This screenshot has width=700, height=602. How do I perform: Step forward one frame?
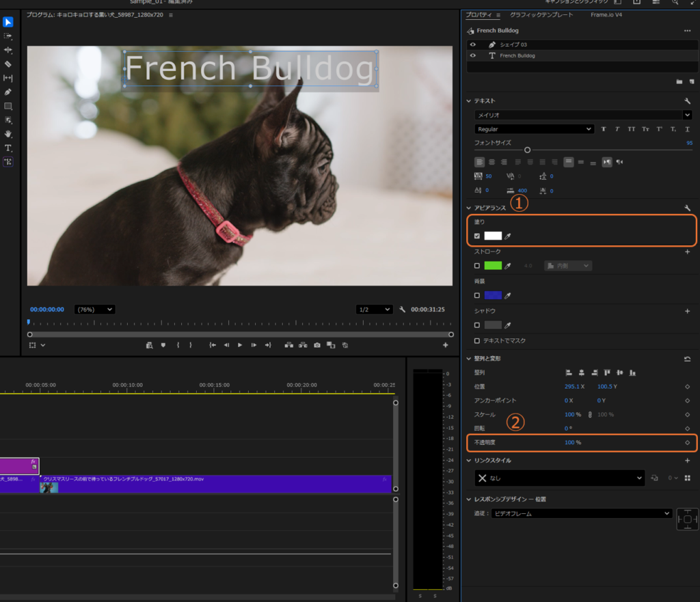click(x=254, y=345)
